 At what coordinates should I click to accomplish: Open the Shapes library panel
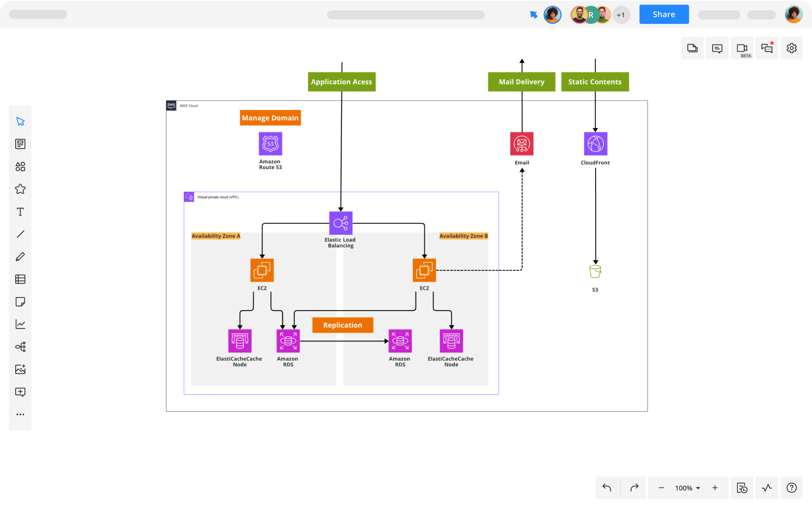pos(20,166)
